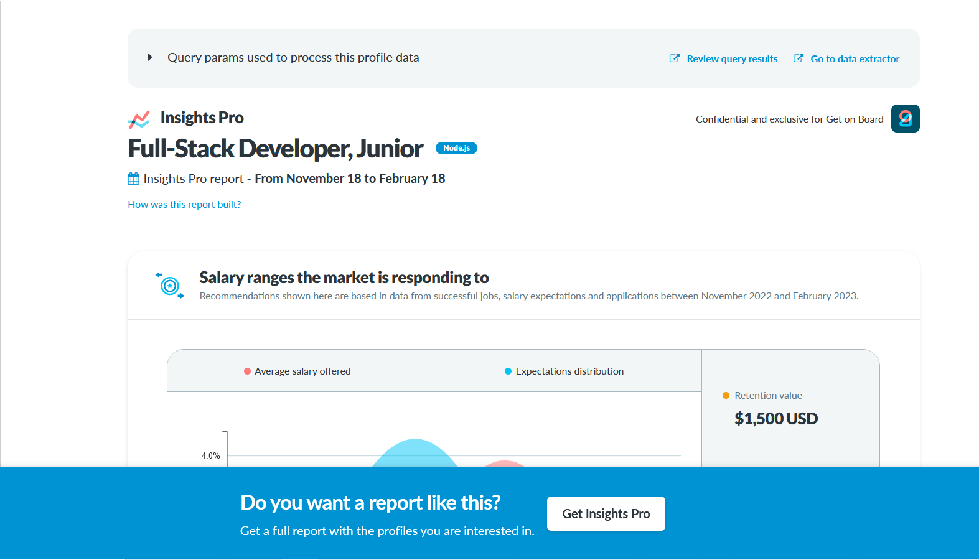Open the Review query results link
The image size is (979, 560).
point(732,59)
